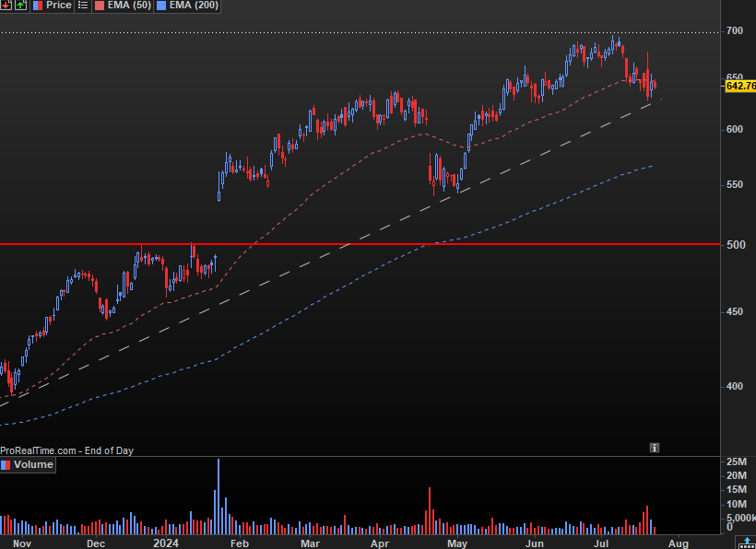Click the 15M volume axis label
756x549 pixels.
[x=737, y=490]
